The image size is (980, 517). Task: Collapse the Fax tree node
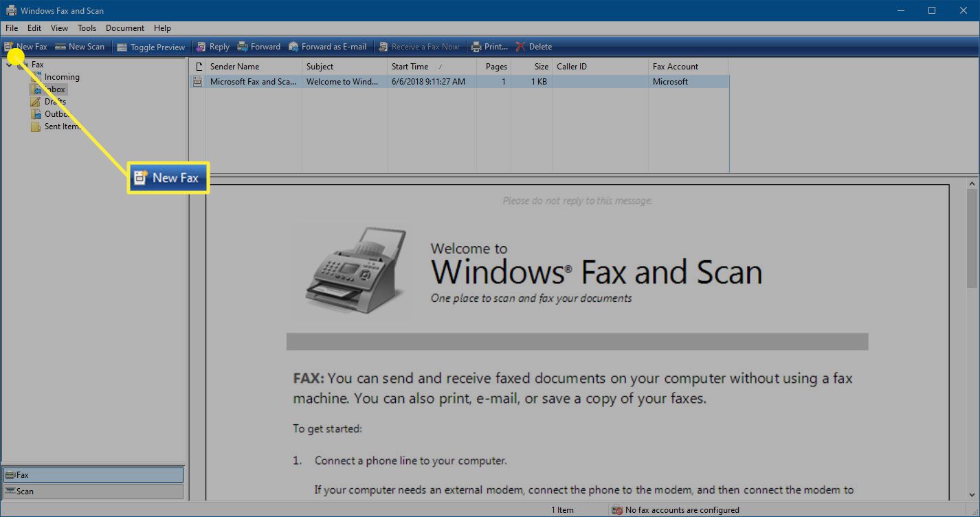coord(8,65)
